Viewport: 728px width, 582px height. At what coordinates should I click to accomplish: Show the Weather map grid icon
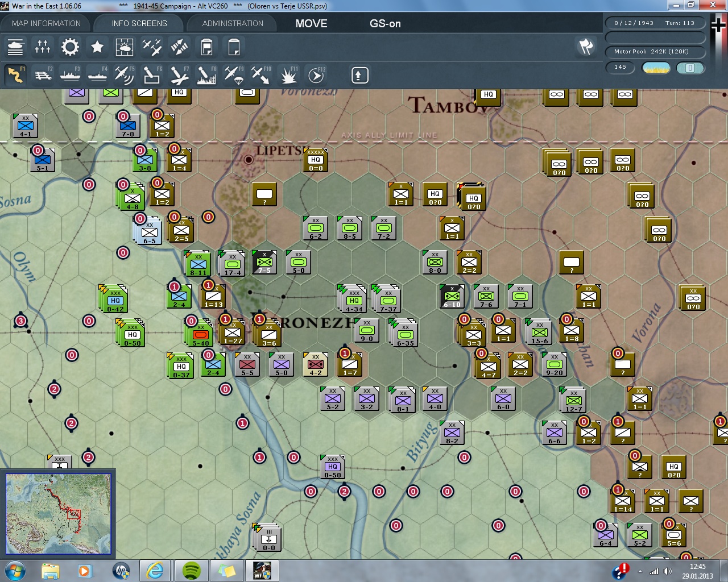pyautogui.click(x=125, y=47)
